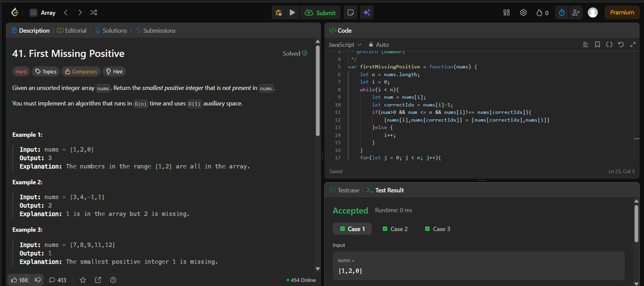Screen dimensions: 644x286
Task: Expand the Hint tag
Action: (114, 71)
